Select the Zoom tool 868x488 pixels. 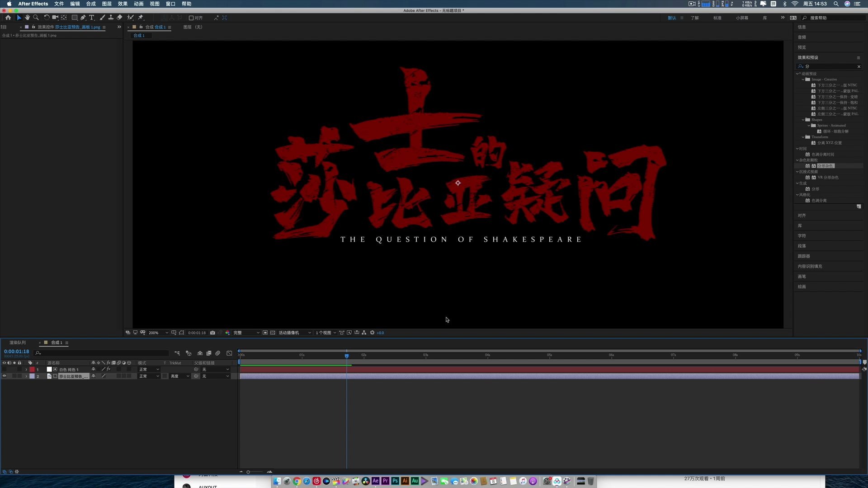(x=36, y=18)
